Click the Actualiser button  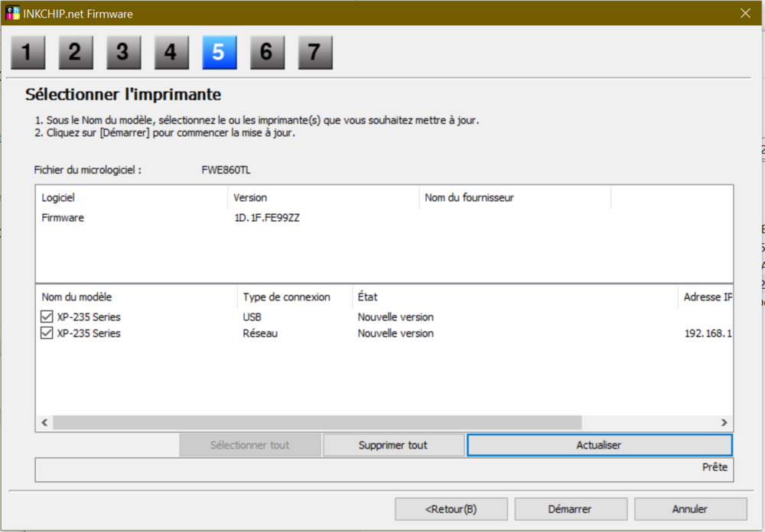click(600, 444)
